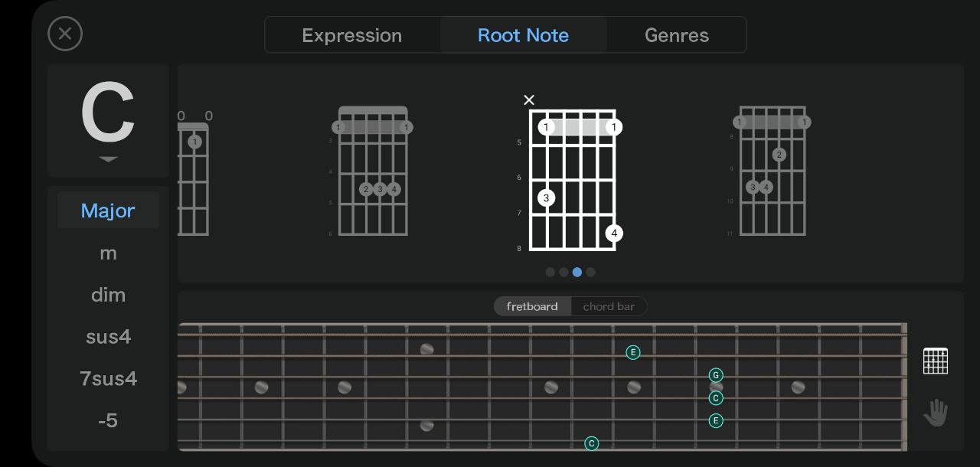Viewport: 980px width, 467px height.
Task: Tap the C note marker on lowest string
Action: pyautogui.click(x=591, y=443)
